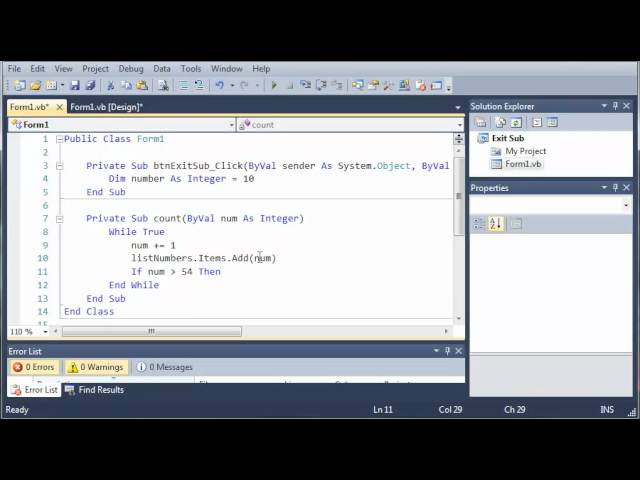Start debugging with the green play icon
The height and width of the screenshot is (480, 640).
tap(274, 86)
